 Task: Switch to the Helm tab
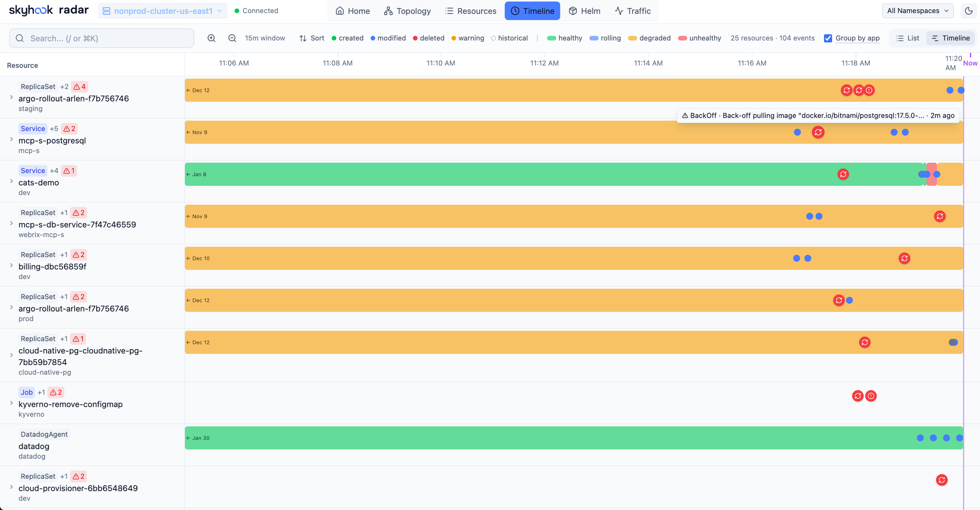pos(584,11)
